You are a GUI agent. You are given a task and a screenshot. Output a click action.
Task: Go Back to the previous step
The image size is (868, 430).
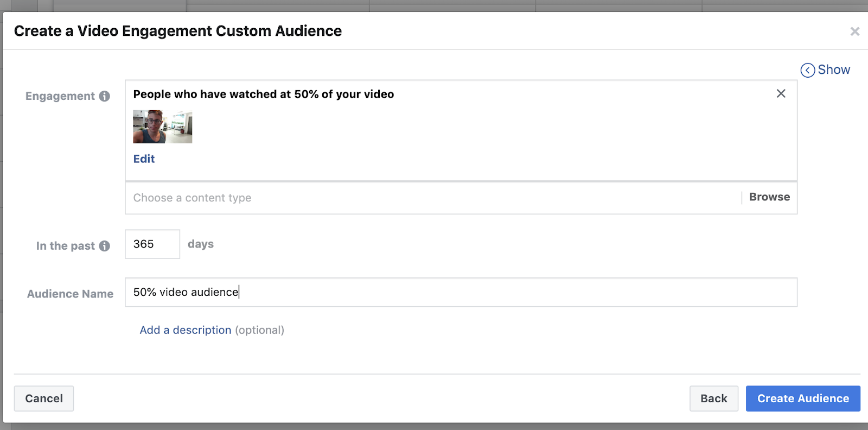click(x=713, y=399)
